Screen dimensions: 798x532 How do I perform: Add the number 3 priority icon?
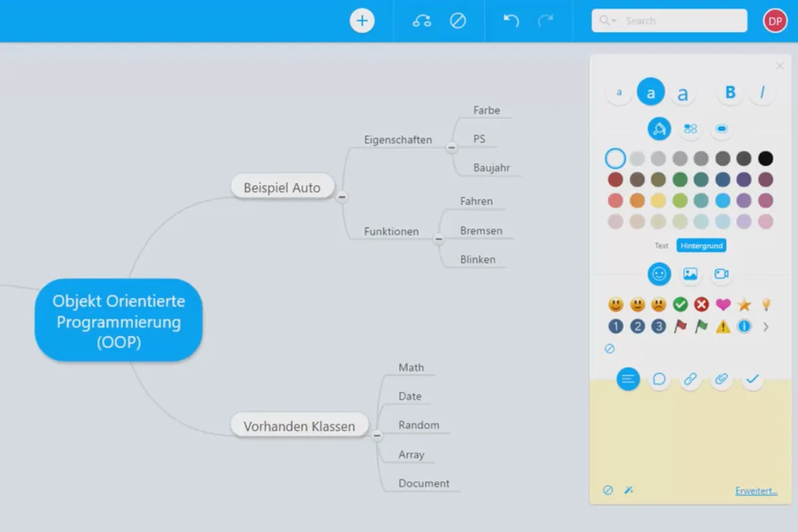tap(658, 327)
